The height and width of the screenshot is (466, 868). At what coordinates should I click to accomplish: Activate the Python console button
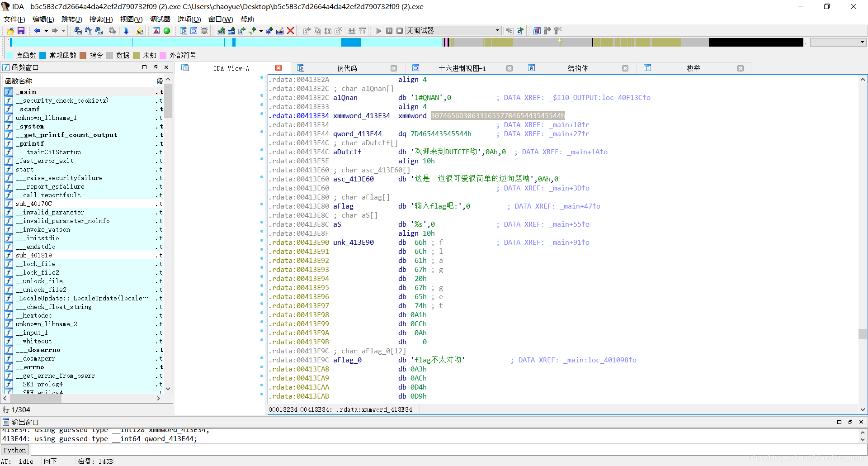(x=15, y=450)
